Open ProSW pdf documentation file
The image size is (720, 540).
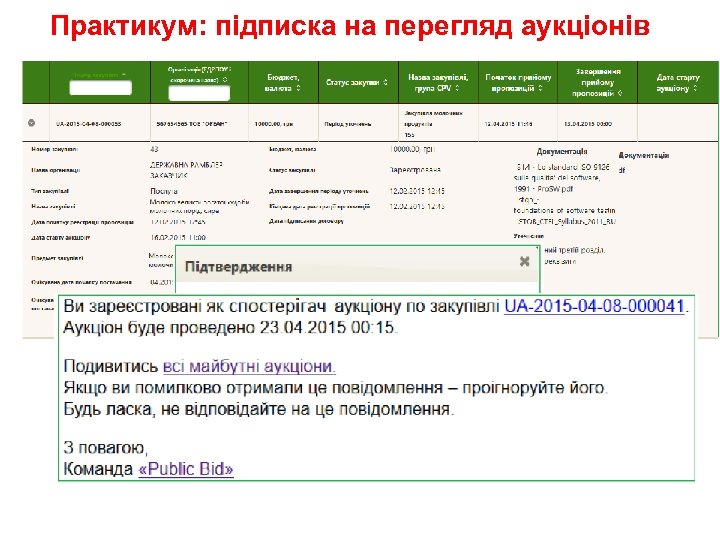(x=561, y=178)
